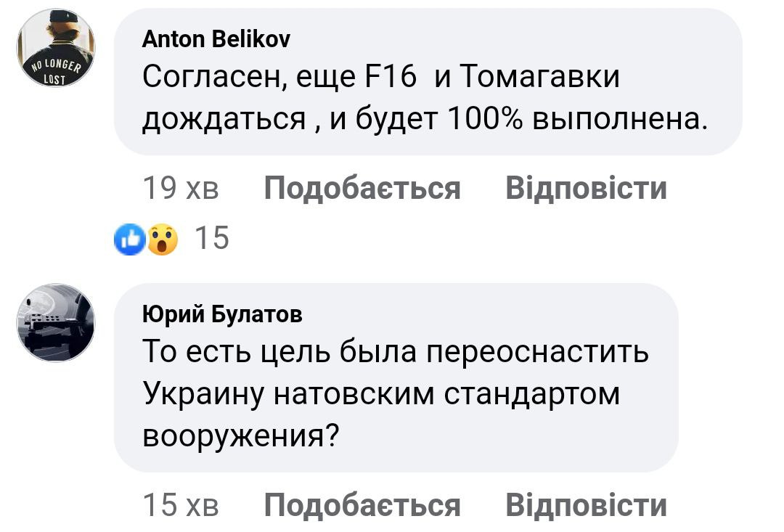Click Anton Belikov's comment bubble
This screenshot has height=532, width=784.
tap(428, 82)
